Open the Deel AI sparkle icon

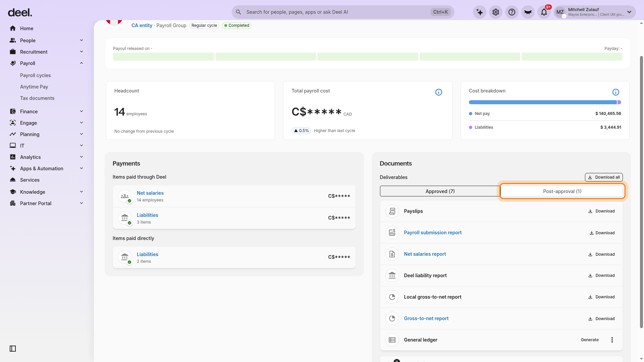click(480, 12)
